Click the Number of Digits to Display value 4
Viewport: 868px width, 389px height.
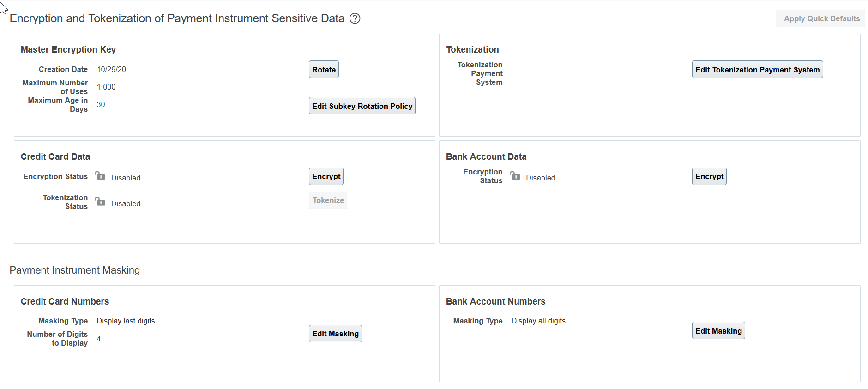coord(98,339)
